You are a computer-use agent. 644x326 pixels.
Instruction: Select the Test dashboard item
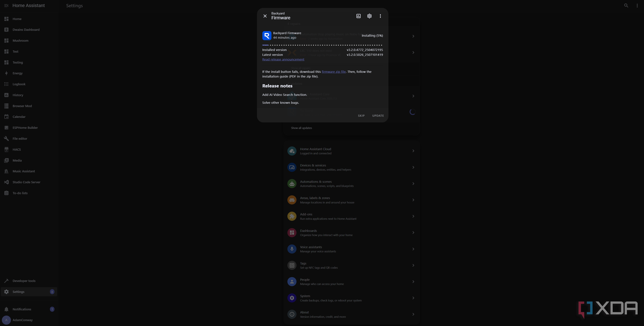click(29, 52)
